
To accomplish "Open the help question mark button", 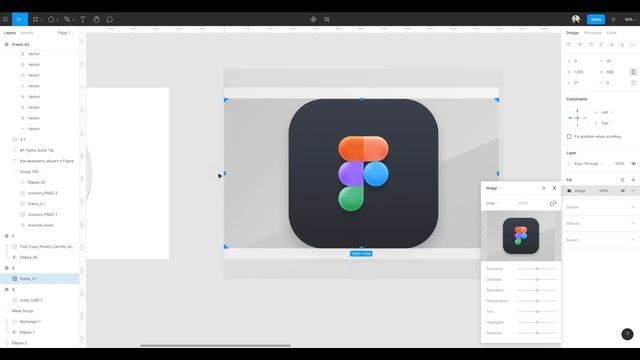I will coord(627,334).
